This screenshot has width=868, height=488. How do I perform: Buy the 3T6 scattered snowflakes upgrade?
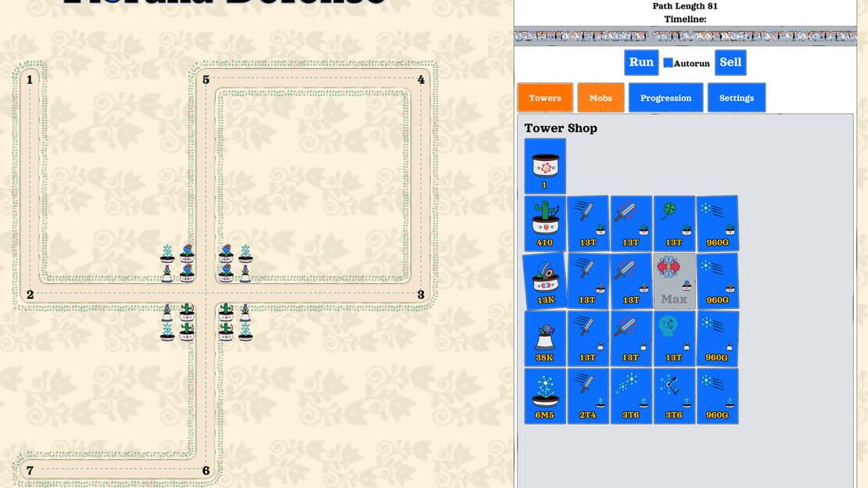[x=631, y=396]
